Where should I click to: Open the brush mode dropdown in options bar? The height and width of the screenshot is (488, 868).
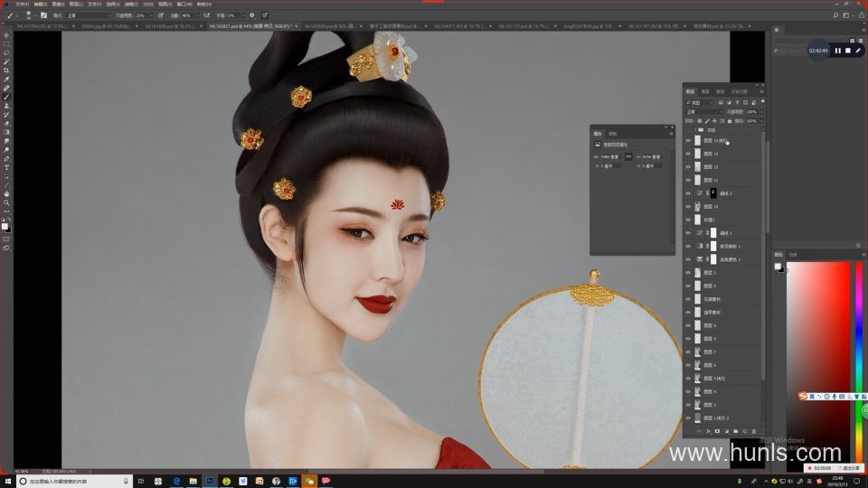pyautogui.click(x=89, y=15)
